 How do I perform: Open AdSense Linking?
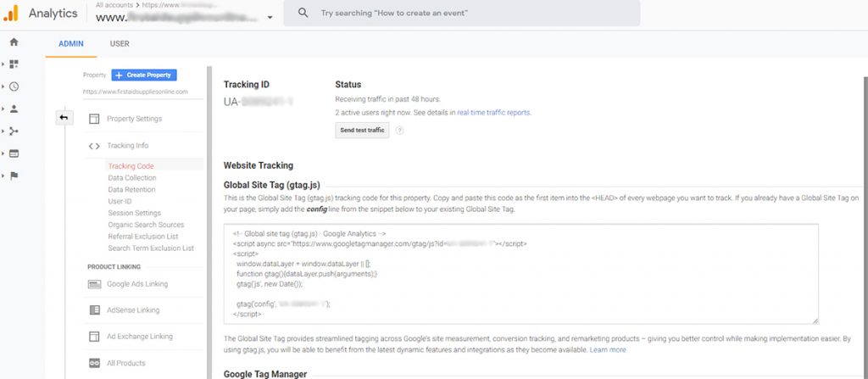tap(133, 310)
